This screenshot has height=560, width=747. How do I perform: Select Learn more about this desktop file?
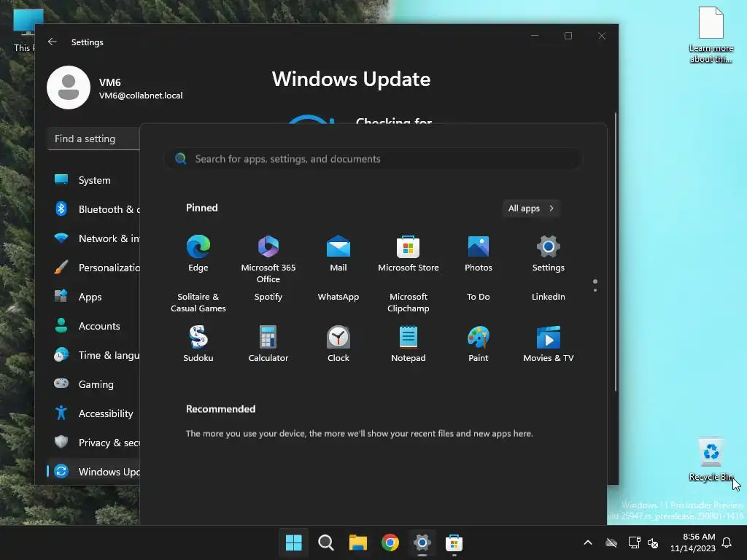[711, 35]
